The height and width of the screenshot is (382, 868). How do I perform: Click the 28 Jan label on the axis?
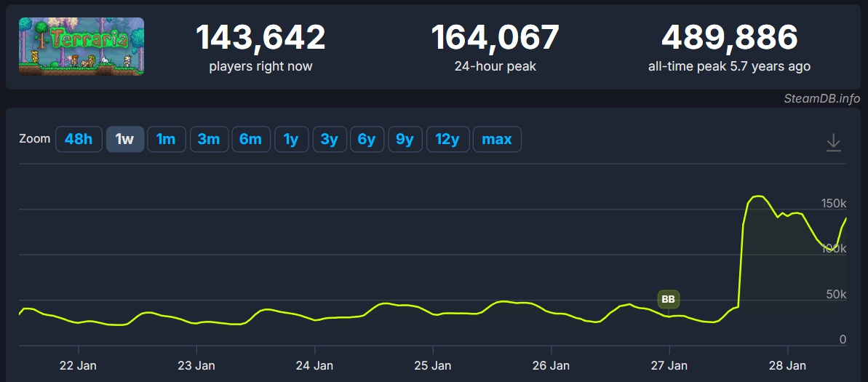(787, 365)
